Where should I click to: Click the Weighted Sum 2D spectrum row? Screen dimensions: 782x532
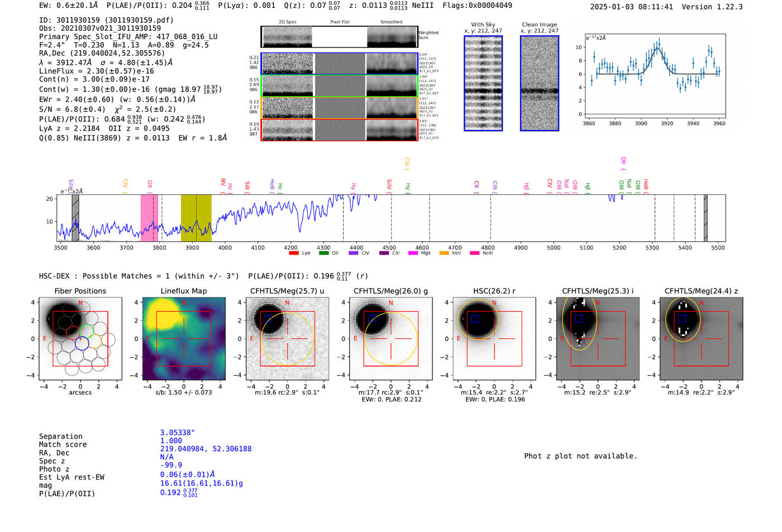point(340,37)
